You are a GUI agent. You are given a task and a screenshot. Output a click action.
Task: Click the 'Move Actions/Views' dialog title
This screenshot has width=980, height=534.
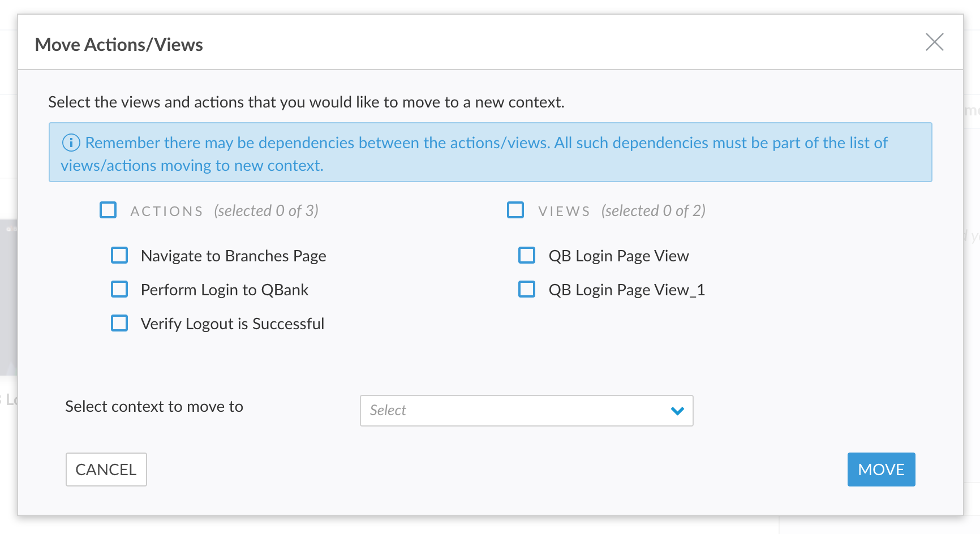click(x=119, y=45)
